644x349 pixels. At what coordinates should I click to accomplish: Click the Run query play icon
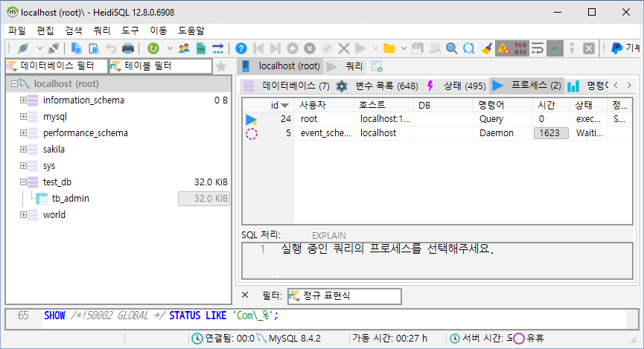point(360,48)
